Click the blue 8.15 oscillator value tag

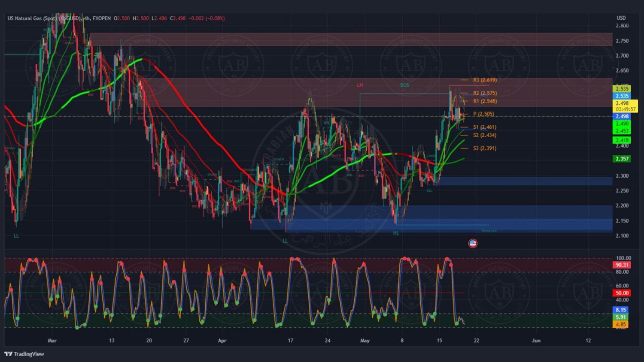(x=621, y=310)
